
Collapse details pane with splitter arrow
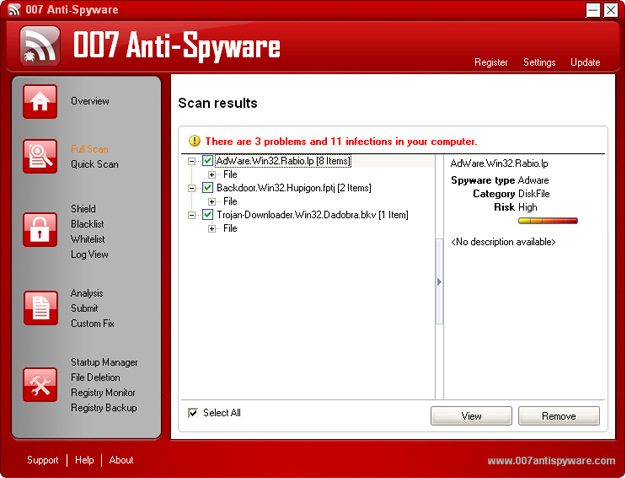click(x=439, y=282)
